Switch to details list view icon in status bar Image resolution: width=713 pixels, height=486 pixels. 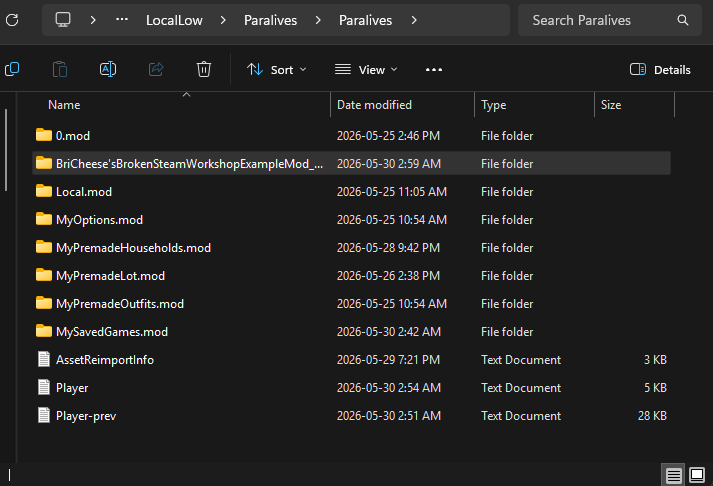point(673,476)
